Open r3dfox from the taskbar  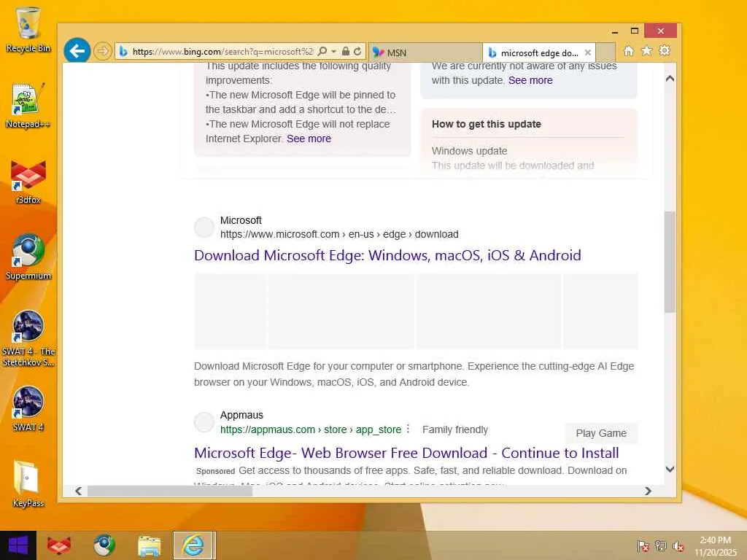59,545
